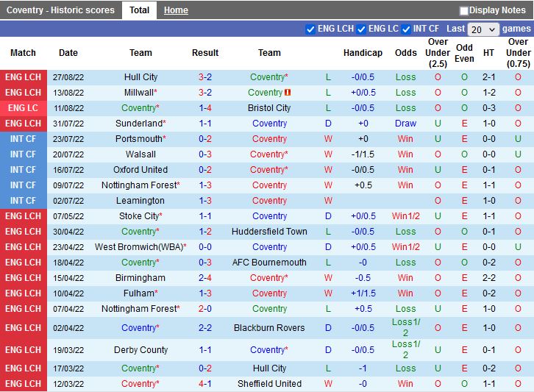Click Win1/2 odds in Stoke City row
Screen dimensions: 534x392
pos(405,216)
